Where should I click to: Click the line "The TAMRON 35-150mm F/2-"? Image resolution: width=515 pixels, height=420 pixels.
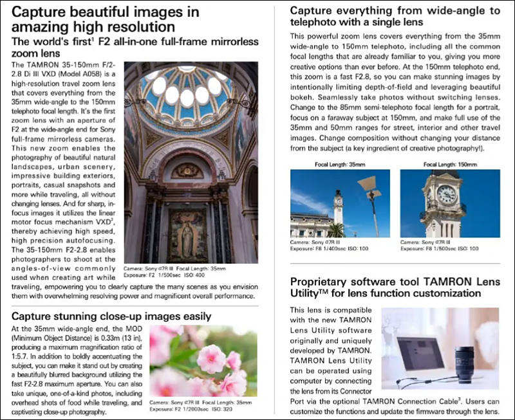[63, 65]
